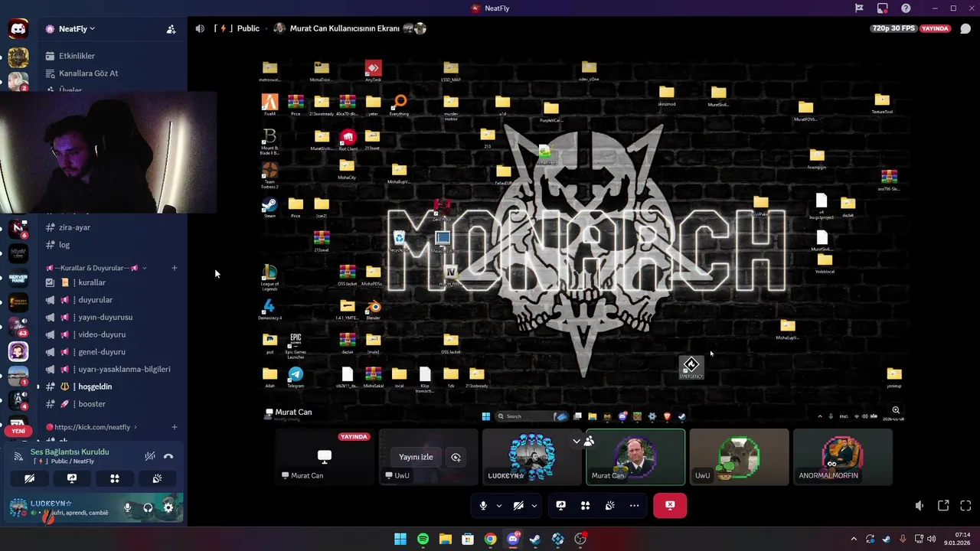Turn on camera in voice panel

(30, 478)
